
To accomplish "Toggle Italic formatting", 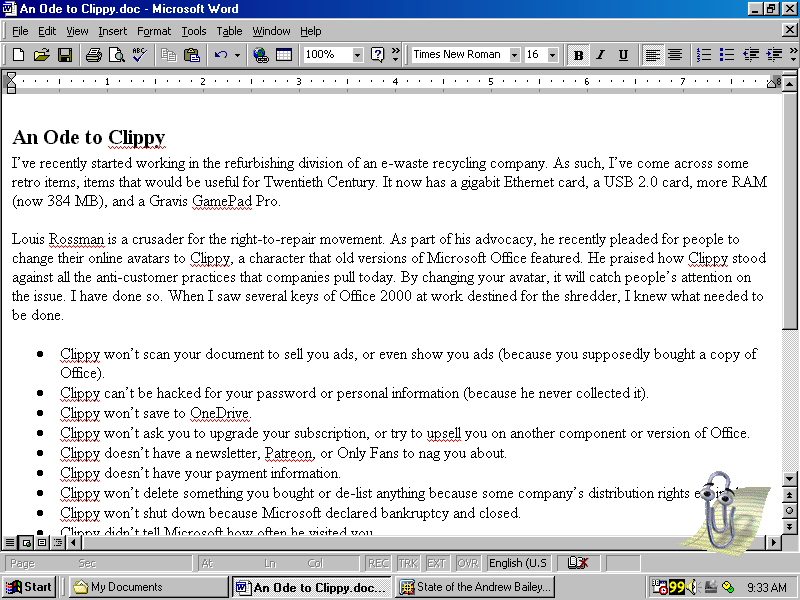I will (601, 55).
